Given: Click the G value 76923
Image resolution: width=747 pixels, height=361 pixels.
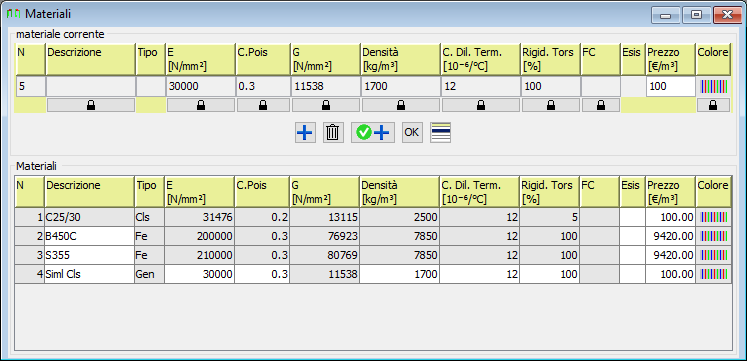Looking at the screenshot, I should click(x=324, y=236).
